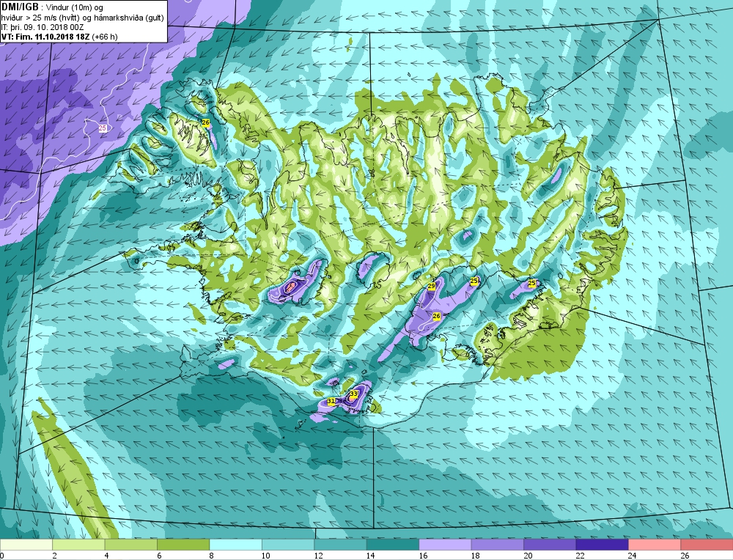
Task: Click the legend scale number 8
Action: (212, 556)
